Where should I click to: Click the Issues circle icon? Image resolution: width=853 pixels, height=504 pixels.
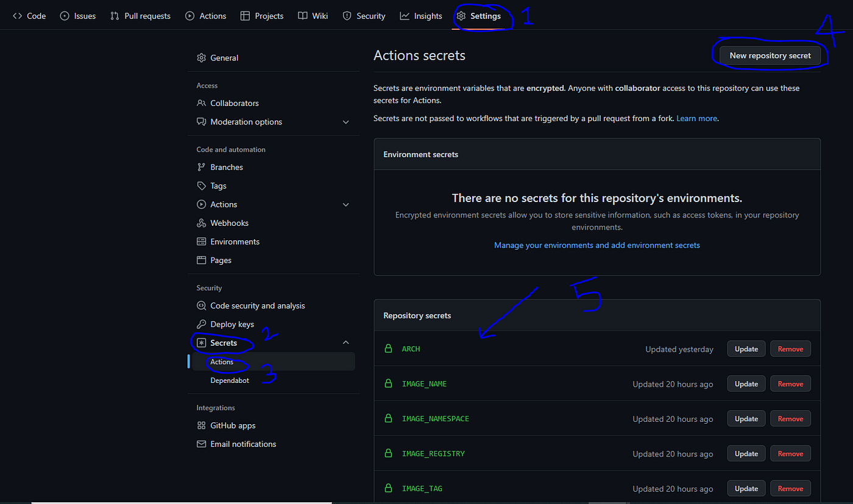pos(65,16)
